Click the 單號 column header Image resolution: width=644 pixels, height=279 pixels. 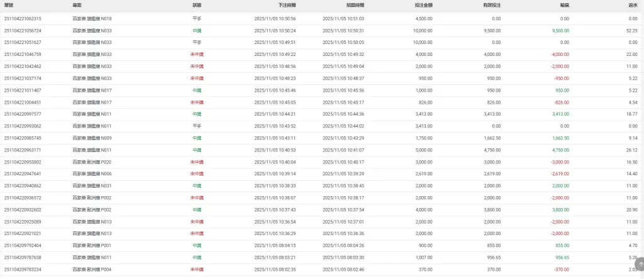[9, 4]
